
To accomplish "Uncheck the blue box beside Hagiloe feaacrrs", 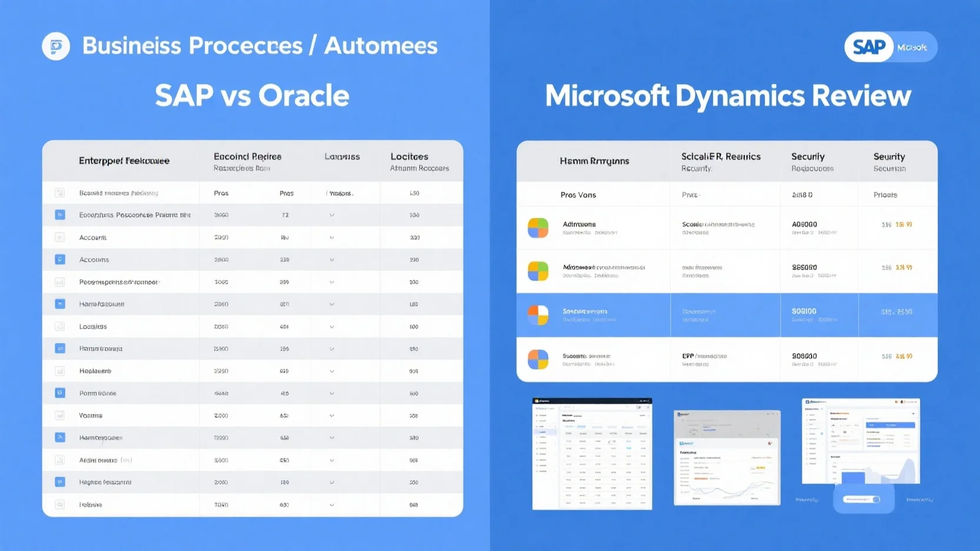I will pos(59,482).
